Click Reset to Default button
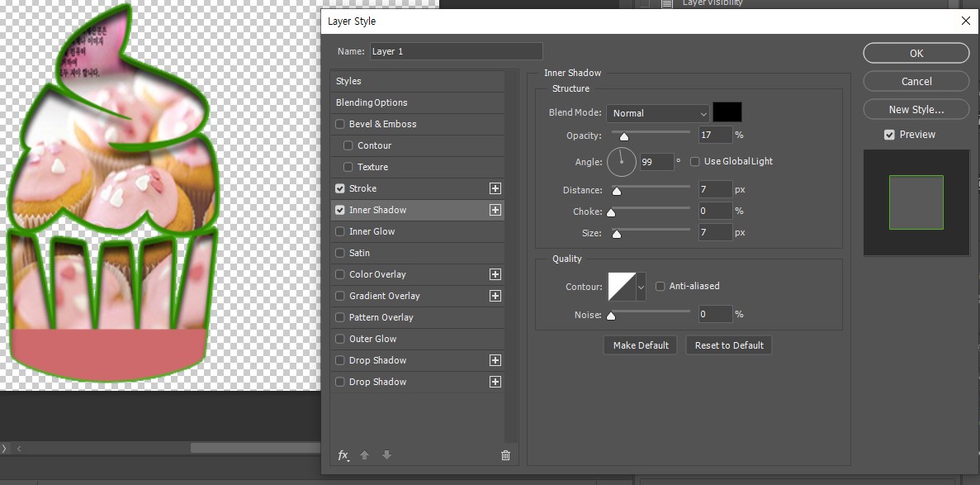The image size is (980, 485). (x=729, y=345)
